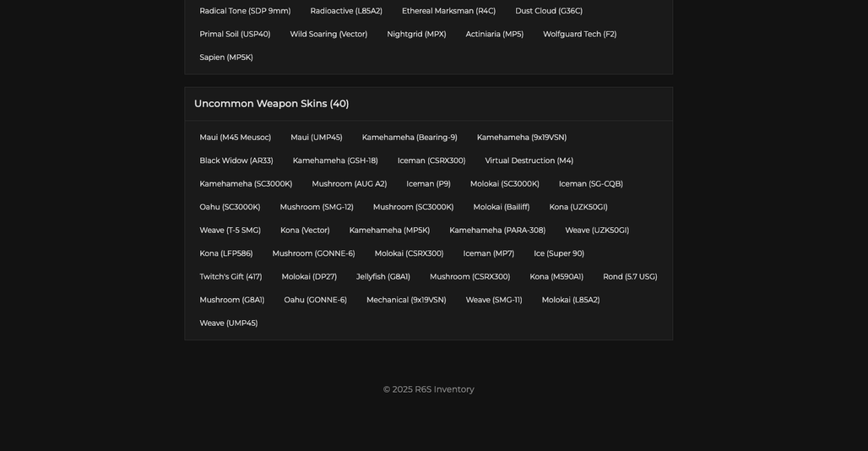Select Iceman (CSRX300) entry

[x=431, y=161]
